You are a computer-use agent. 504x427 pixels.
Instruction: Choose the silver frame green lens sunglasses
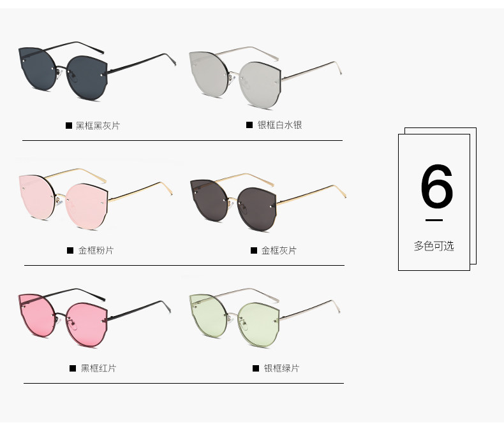tap(265, 318)
